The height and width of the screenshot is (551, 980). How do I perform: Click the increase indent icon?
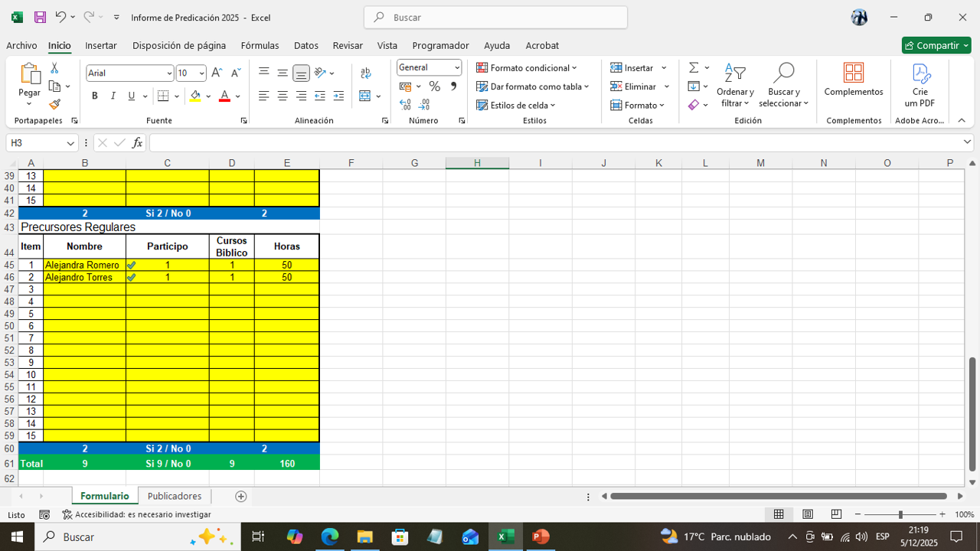coord(338,96)
